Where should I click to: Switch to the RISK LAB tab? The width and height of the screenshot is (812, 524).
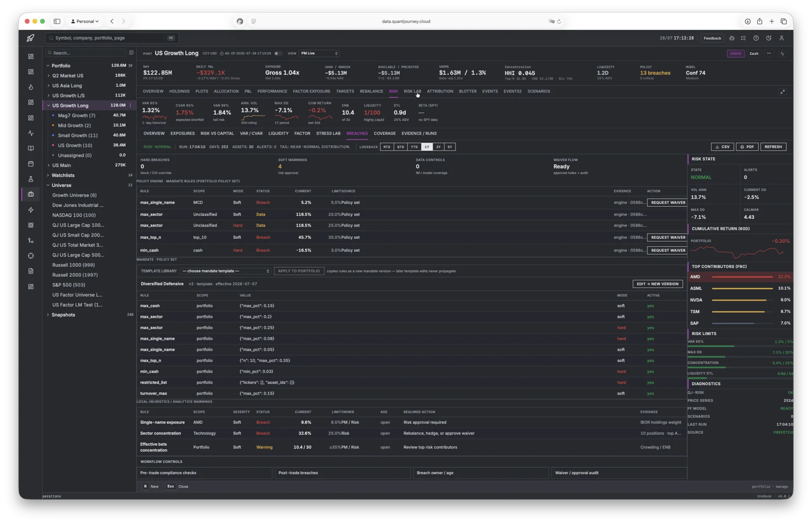(x=412, y=91)
